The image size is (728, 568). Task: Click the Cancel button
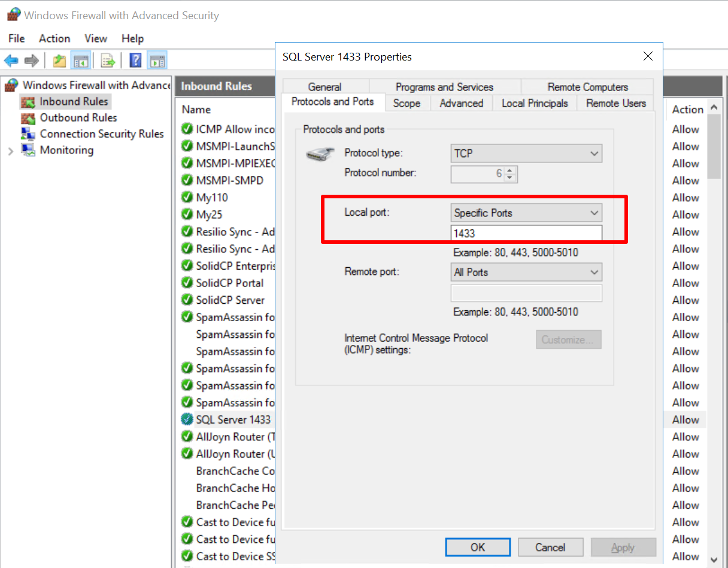pos(550,547)
